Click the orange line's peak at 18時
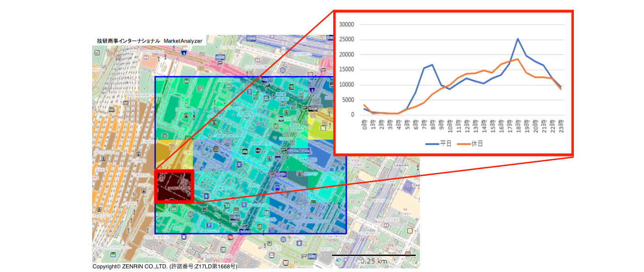Image resolution: width=644 pixels, height=272 pixels. coord(517,59)
